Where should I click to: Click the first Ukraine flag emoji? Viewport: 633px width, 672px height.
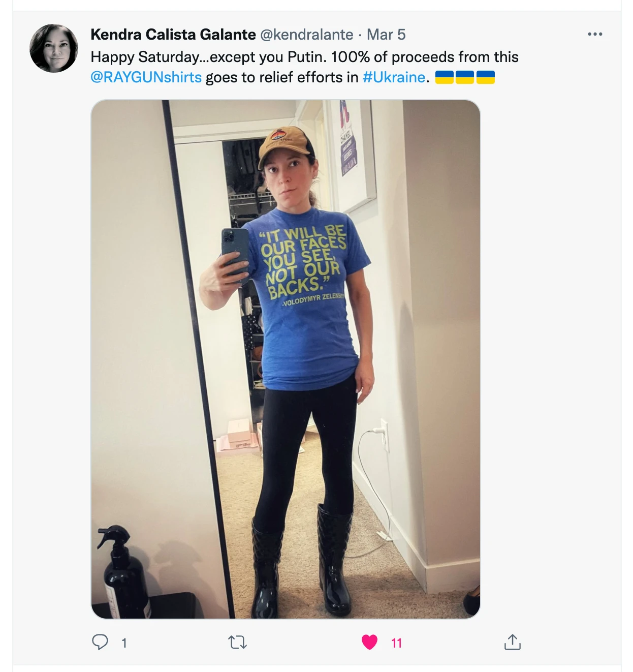[x=445, y=77]
